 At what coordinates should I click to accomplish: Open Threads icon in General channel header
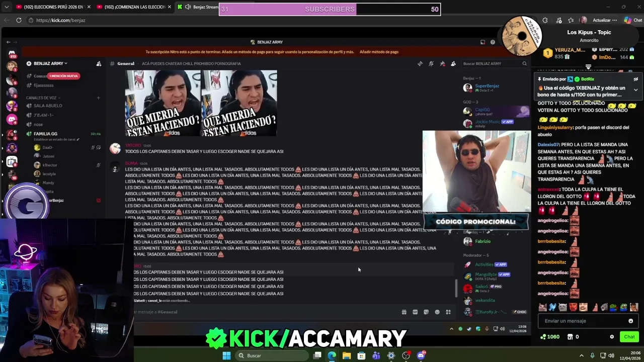420,64
